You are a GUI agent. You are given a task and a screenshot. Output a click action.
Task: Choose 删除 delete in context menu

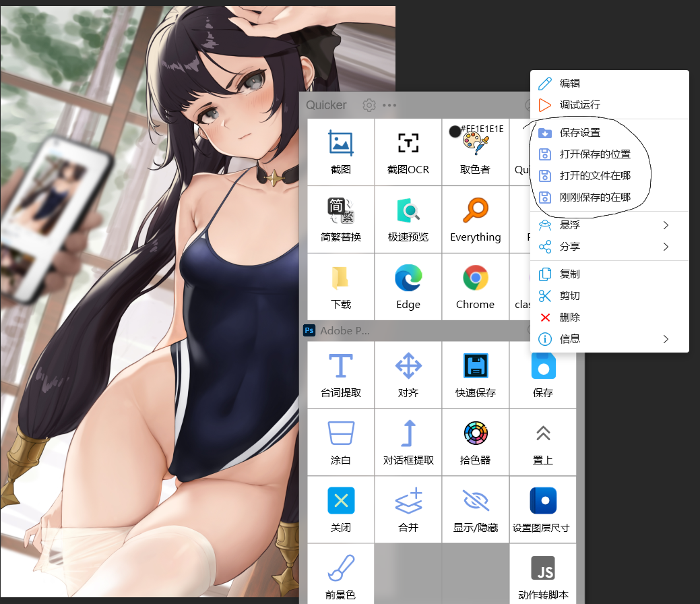click(609, 318)
